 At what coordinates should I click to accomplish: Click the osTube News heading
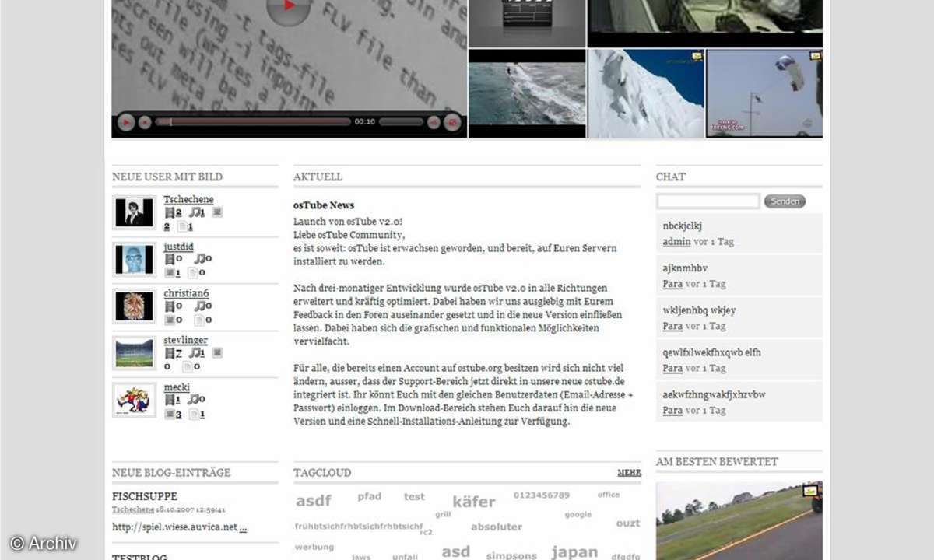tap(324, 205)
